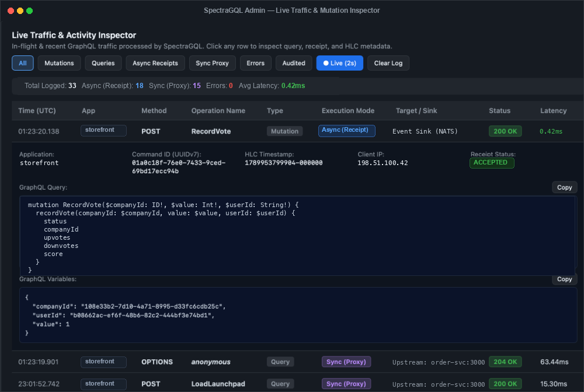
Task: Click the Async (Receipt) count 18
Action: click(x=140, y=86)
